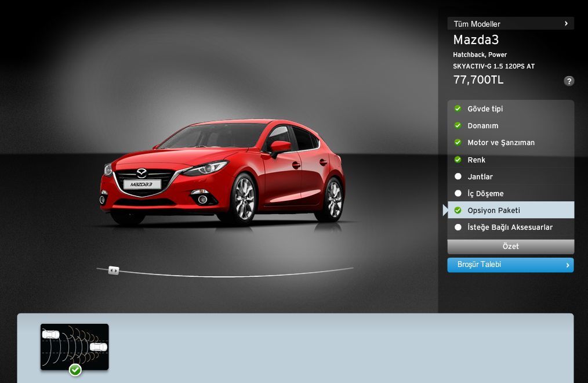Click green checkmark beside Opsiyon Paketi

click(x=458, y=210)
